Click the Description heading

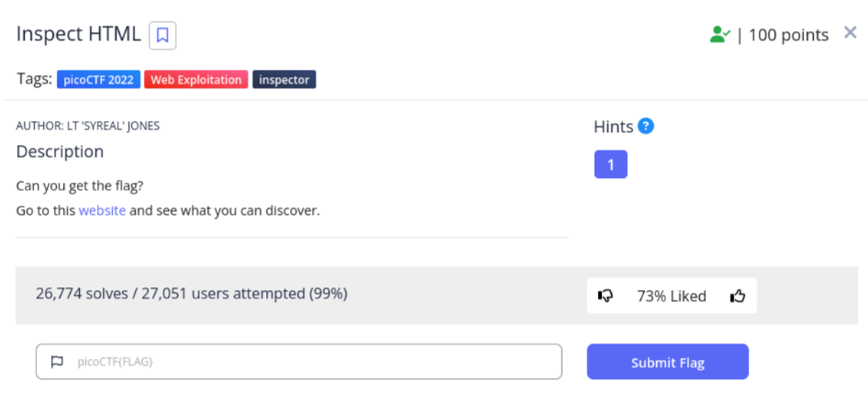tap(60, 151)
